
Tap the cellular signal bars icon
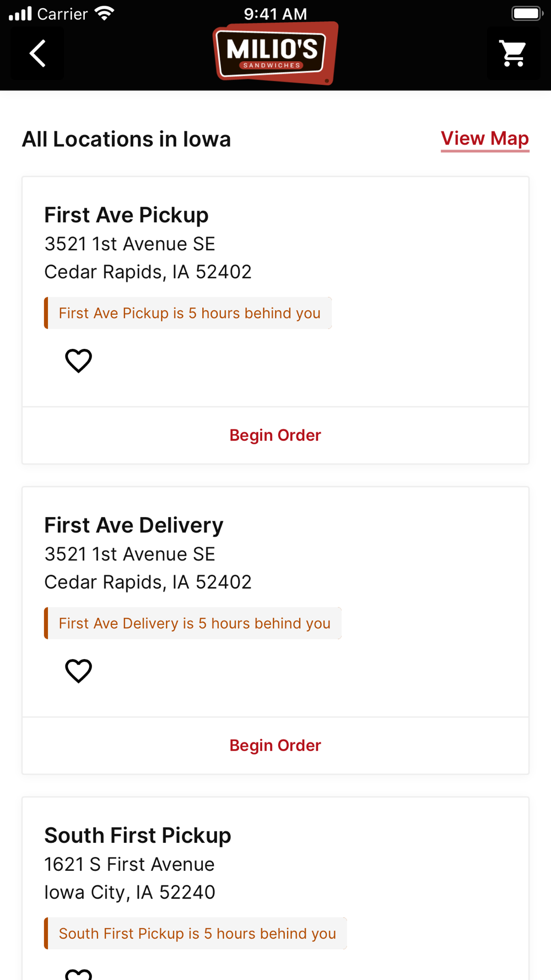(x=20, y=13)
